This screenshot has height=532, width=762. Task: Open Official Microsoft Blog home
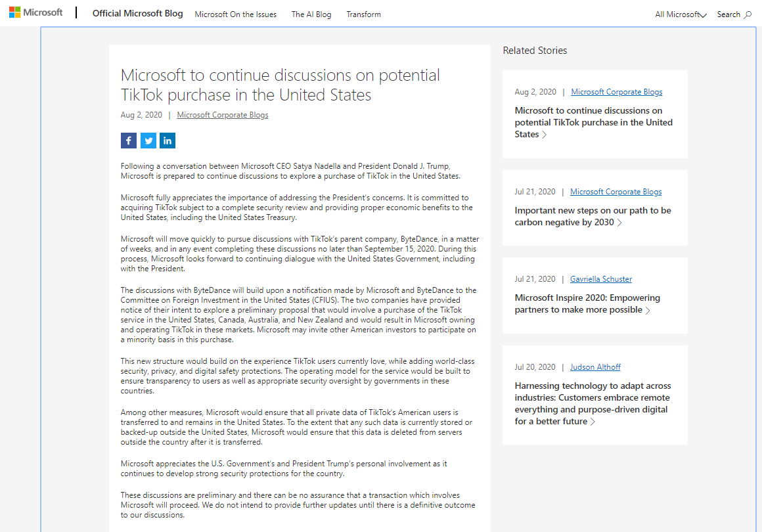pos(138,14)
